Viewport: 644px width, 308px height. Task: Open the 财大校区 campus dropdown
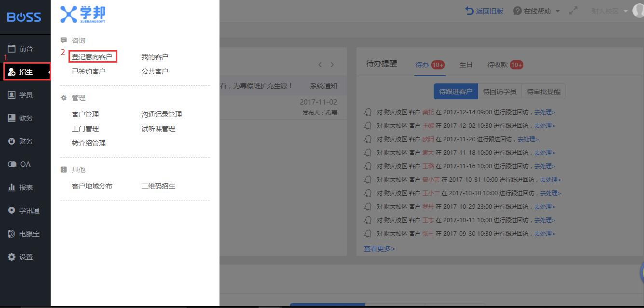point(610,11)
